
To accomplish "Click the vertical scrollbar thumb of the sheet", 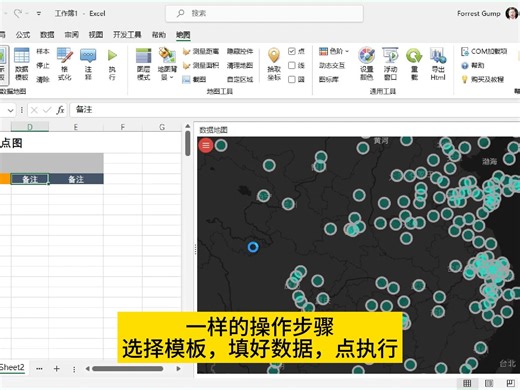I will 188,143.
